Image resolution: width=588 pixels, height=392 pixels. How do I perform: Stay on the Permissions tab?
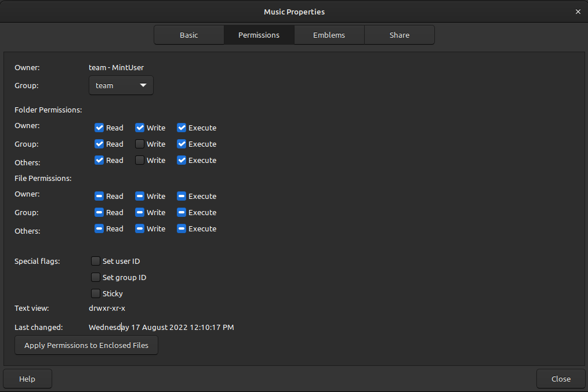(259, 35)
